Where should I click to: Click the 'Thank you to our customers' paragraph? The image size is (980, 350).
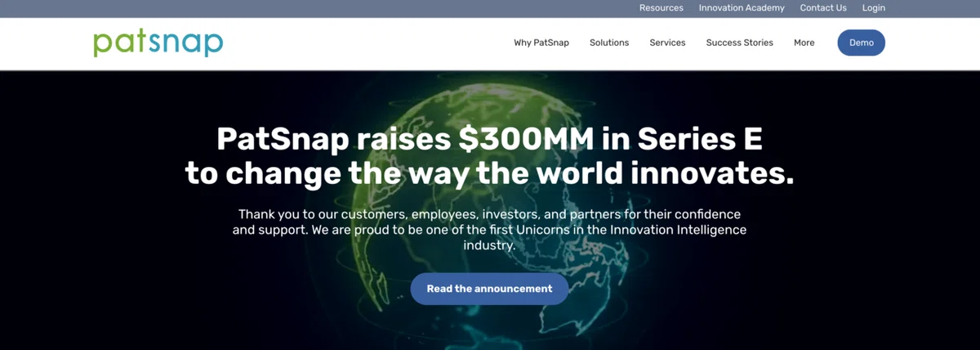coord(489,230)
